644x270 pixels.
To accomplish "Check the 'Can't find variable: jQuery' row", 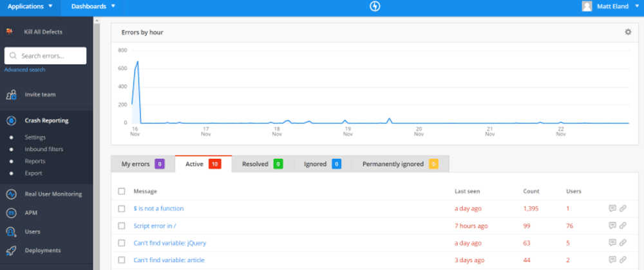I will pyautogui.click(x=122, y=243).
